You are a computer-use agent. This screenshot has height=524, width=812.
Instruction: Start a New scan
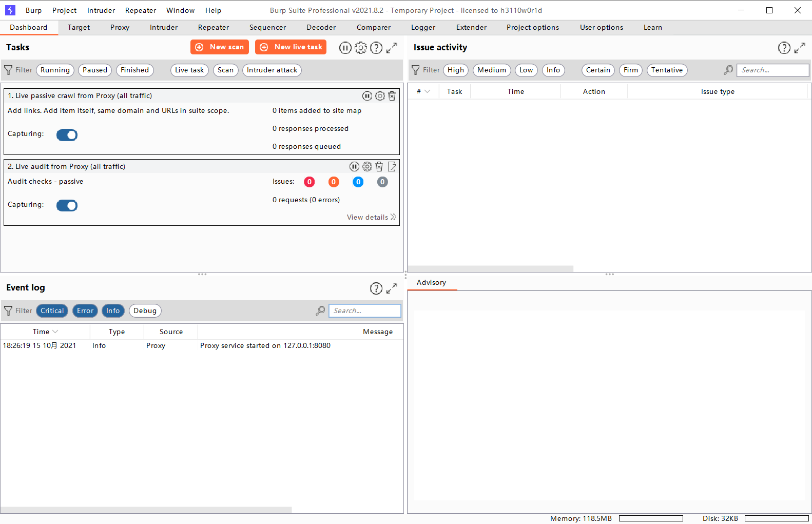[x=220, y=47]
